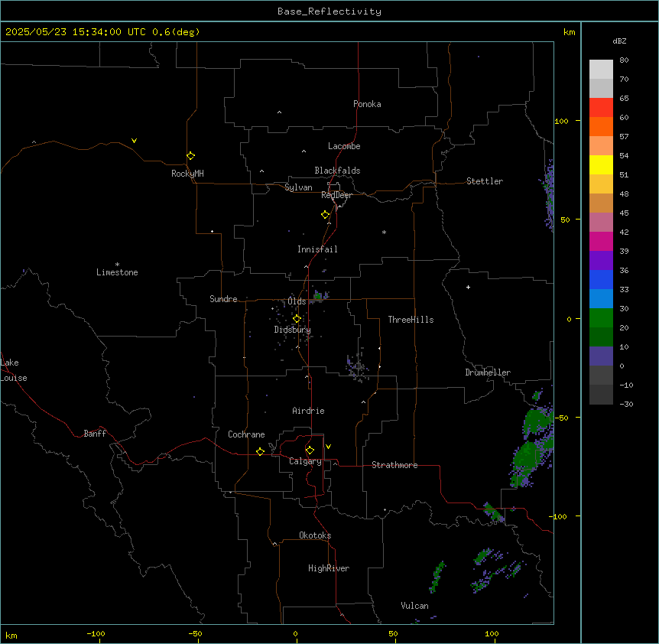Select the Limestone label
659x644 pixels.
[117, 272]
